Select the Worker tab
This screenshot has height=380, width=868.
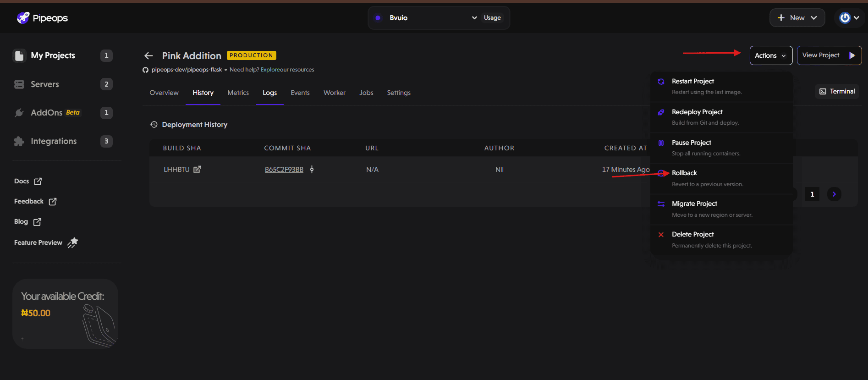[335, 93]
